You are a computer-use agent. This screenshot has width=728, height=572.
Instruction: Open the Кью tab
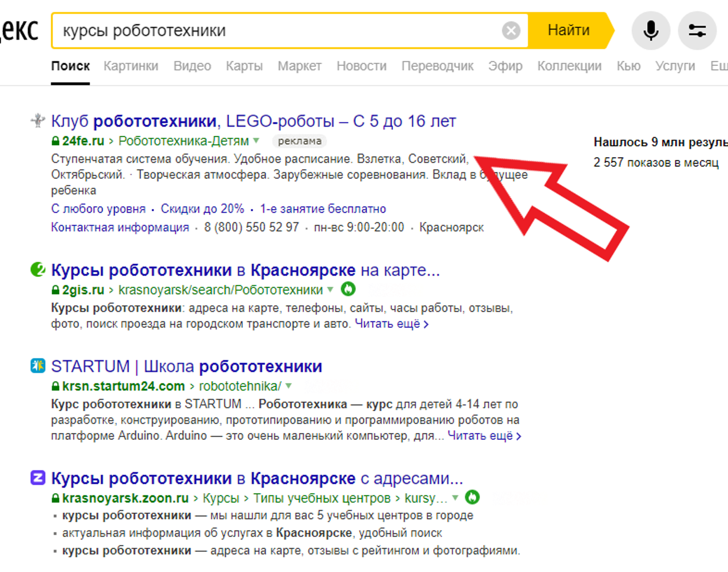[629, 66]
